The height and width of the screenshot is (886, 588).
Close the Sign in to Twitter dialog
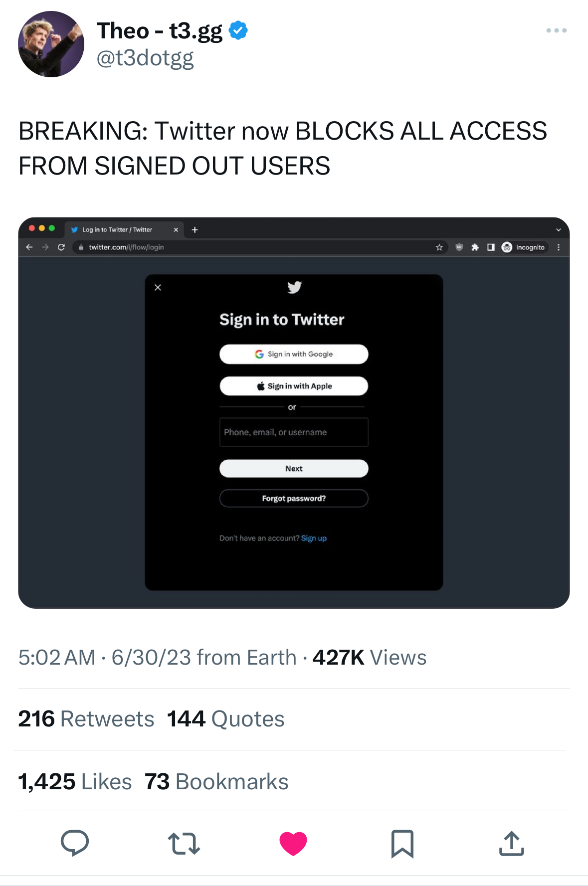(158, 287)
